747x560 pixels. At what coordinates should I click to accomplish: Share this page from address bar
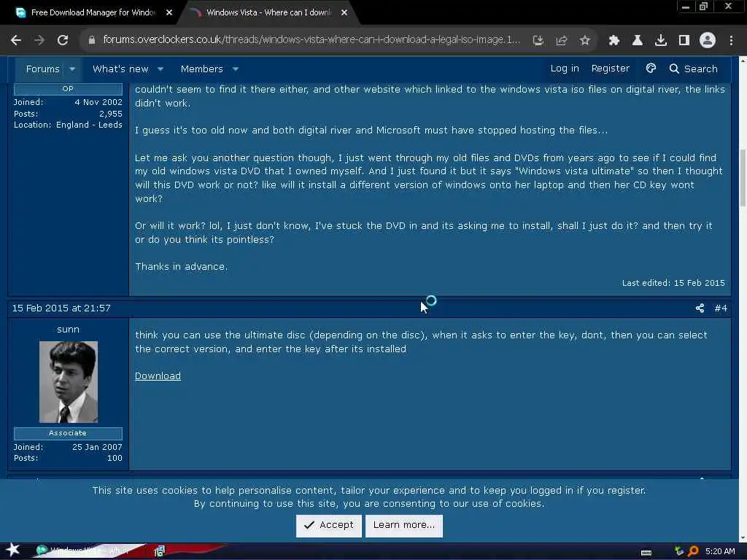click(561, 41)
